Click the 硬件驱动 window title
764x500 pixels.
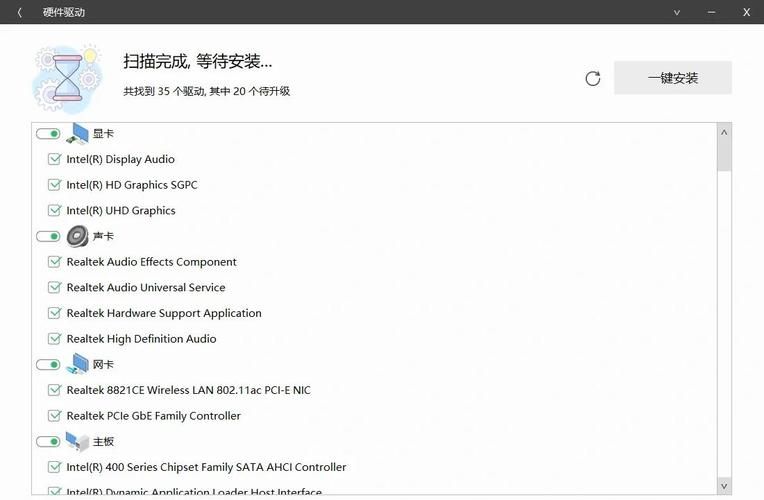click(x=63, y=12)
